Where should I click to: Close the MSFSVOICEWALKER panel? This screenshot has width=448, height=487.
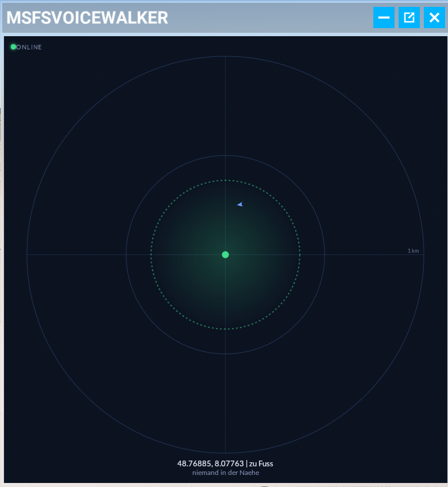(x=434, y=18)
